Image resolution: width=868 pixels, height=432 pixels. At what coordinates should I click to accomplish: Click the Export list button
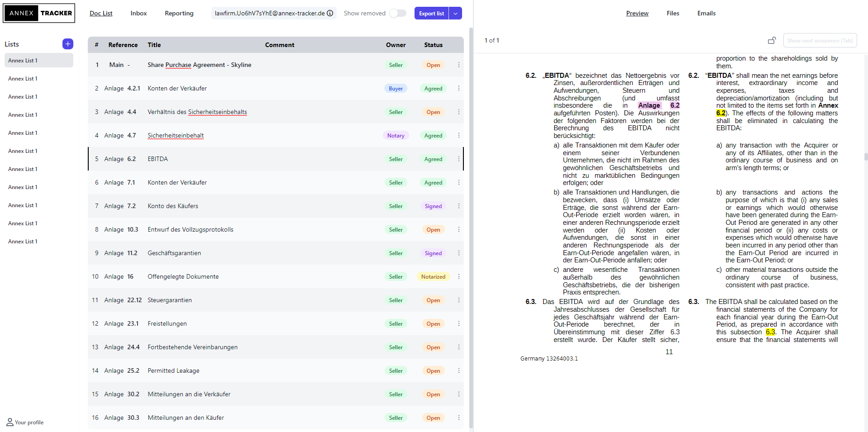(x=431, y=13)
